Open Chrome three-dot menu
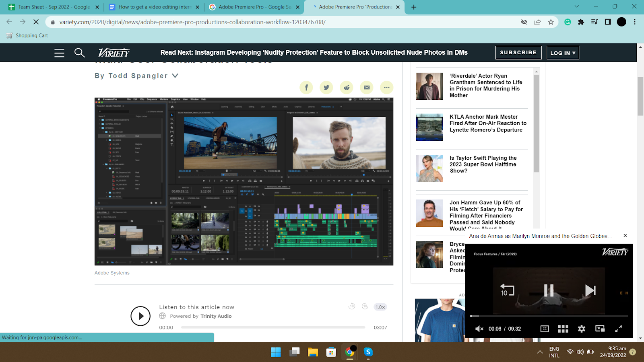 coord(635,22)
